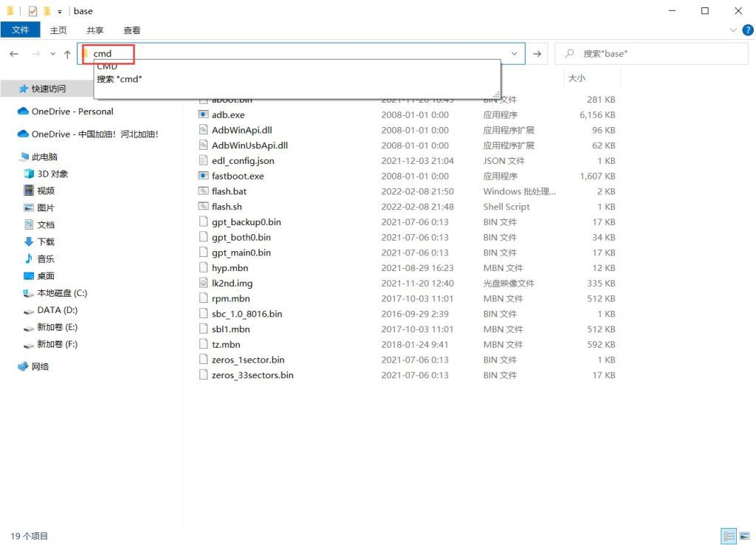This screenshot has width=756, height=545.
Task: Open Explorer help question mark icon
Action: coord(747,30)
